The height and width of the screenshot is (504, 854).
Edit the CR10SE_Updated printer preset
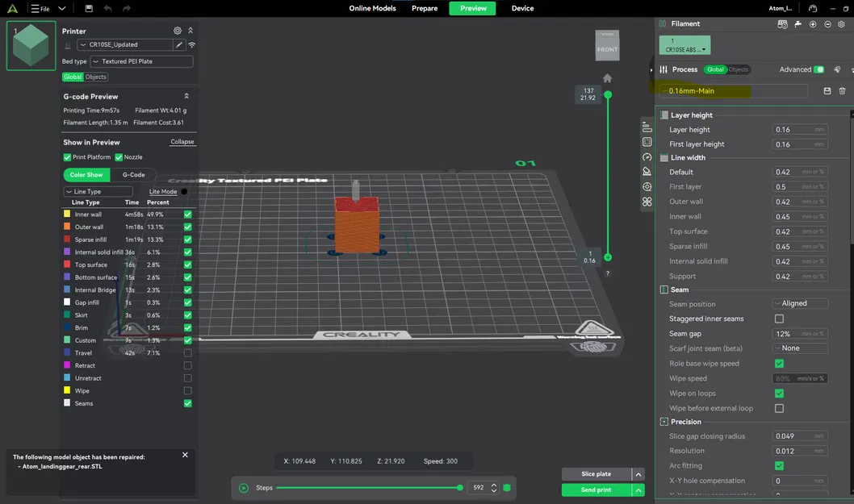(178, 44)
